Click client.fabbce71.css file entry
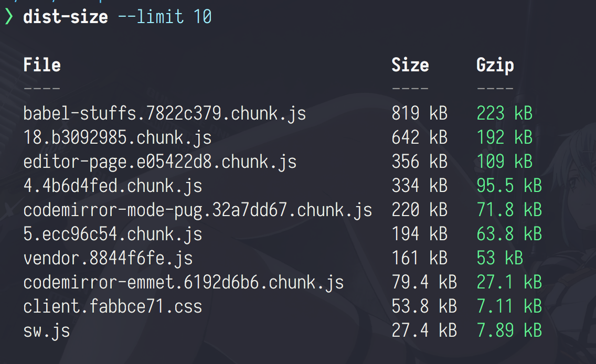 coord(113,306)
